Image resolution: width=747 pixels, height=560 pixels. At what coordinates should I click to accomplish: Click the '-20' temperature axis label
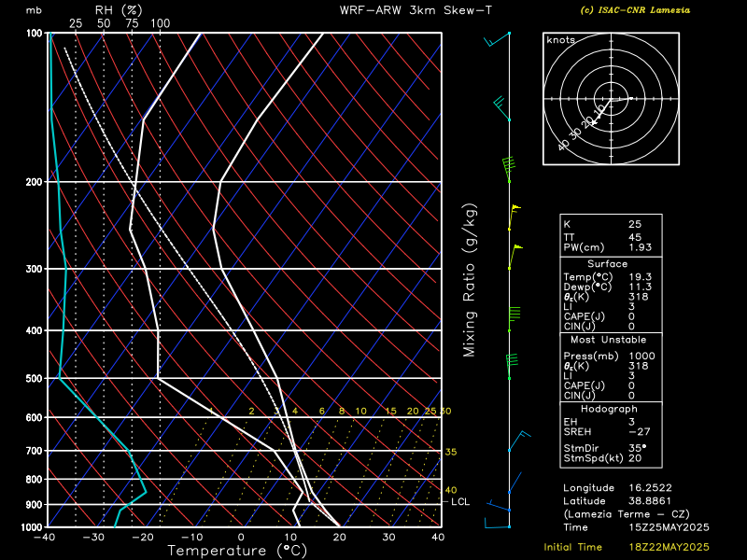click(x=143, y=538)
